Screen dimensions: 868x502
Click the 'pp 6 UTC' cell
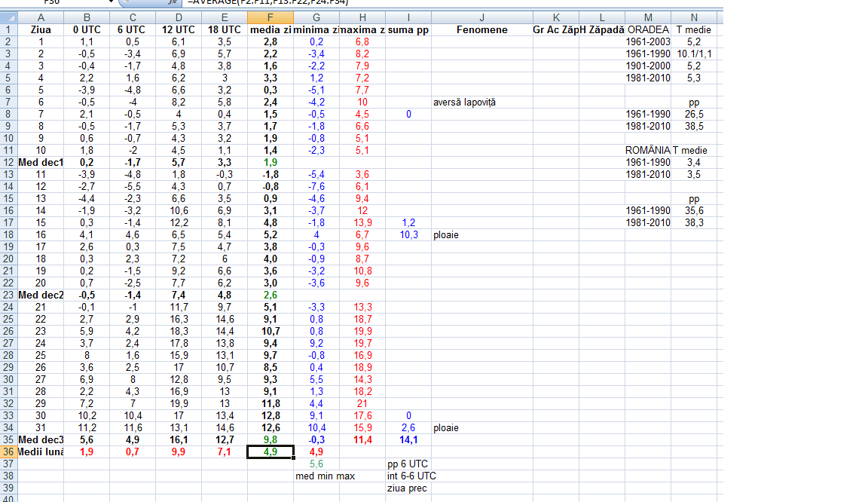click(408, 464)
